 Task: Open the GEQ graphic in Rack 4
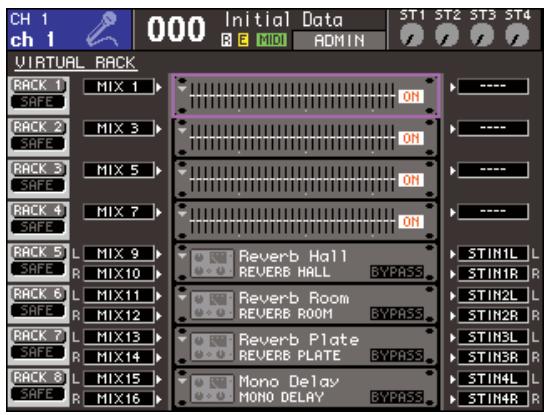tap(292, 221)
